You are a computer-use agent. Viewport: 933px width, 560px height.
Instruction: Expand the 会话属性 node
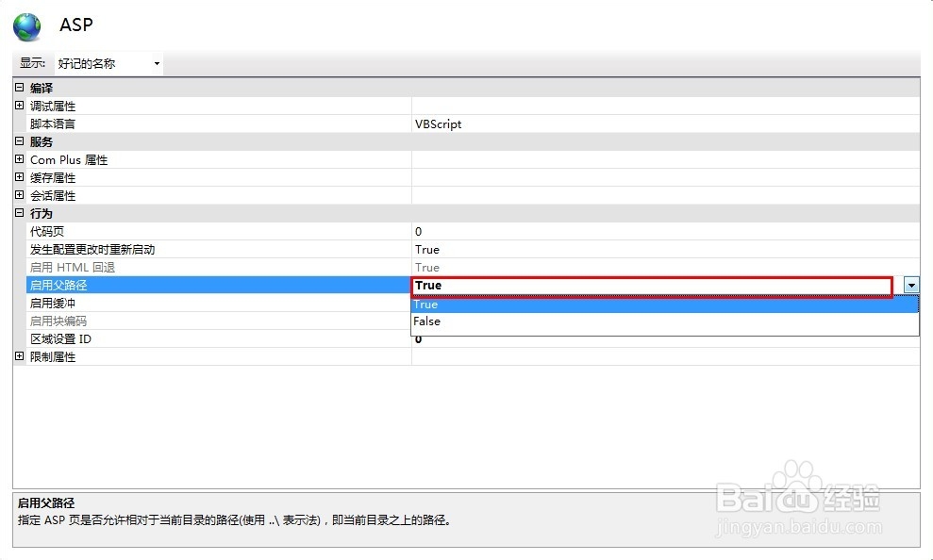(x=19, y=194)
